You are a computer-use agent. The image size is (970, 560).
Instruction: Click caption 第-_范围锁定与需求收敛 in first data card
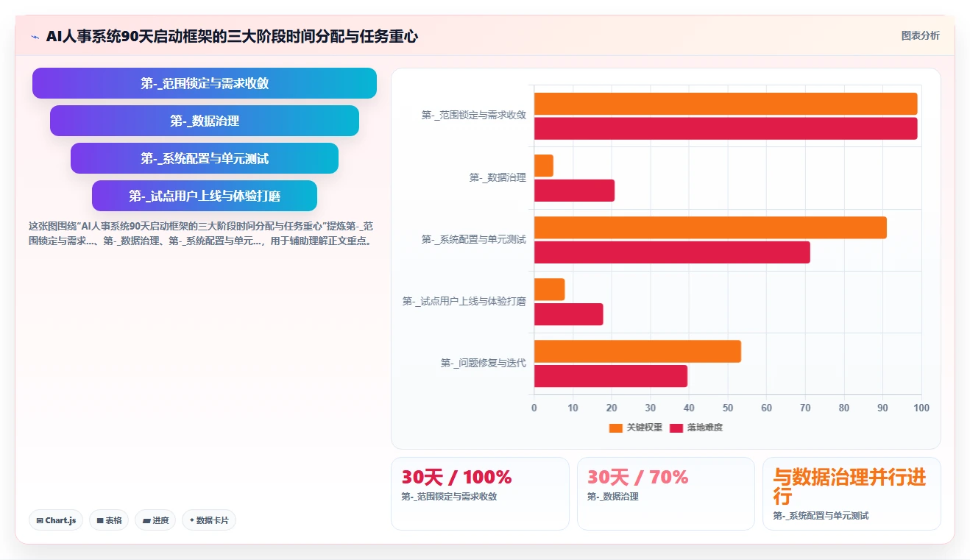(x=449, y=497)
